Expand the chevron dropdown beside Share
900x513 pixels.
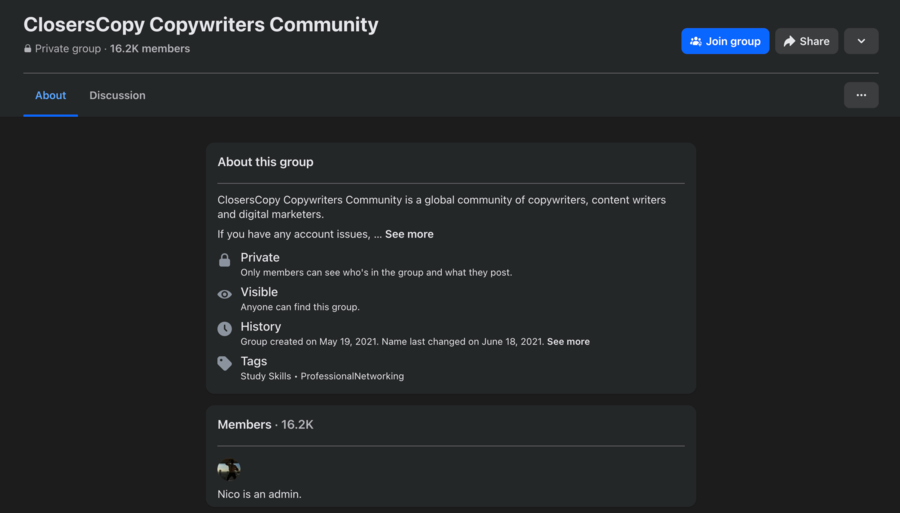click(861, 41)
